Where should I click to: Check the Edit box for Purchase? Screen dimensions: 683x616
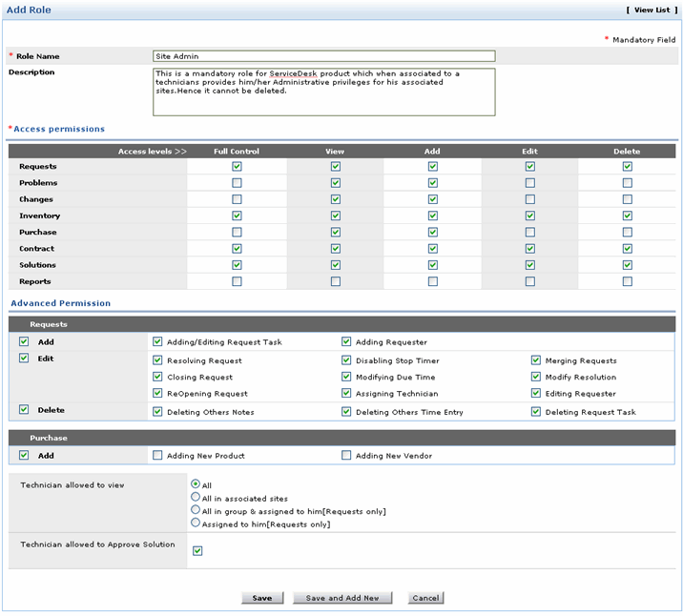[529, 233]
